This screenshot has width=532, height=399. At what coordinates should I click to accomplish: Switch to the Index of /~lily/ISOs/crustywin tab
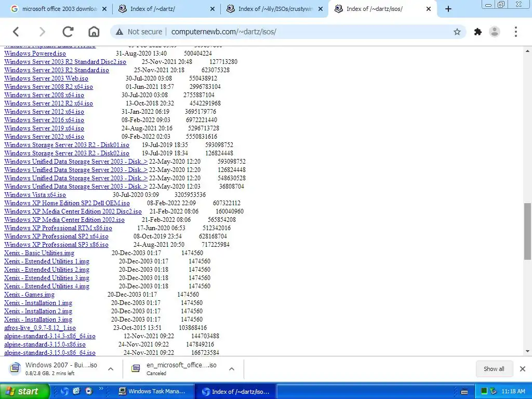(274, 9)
